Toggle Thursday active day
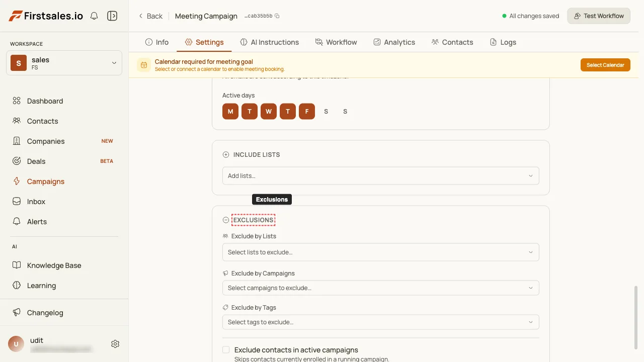The height and width of the screenshot is (362, 644). point(288,112)
